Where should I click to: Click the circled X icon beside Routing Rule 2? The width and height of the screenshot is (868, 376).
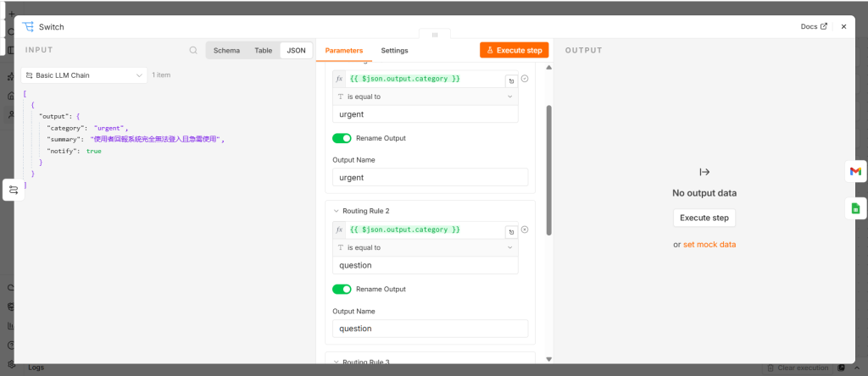point(525,229)
